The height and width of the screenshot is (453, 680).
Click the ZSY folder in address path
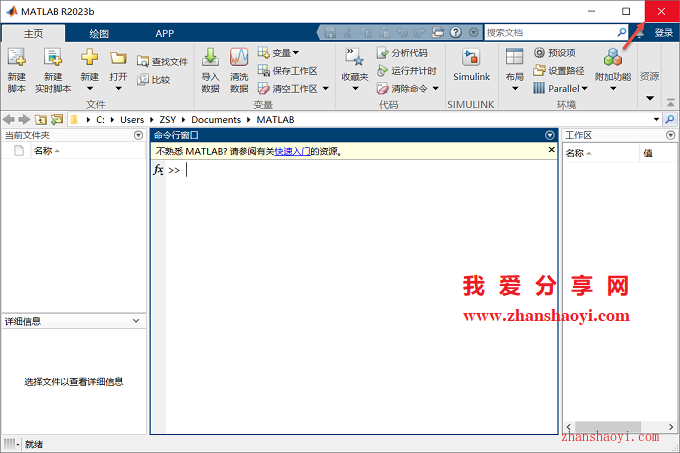[167, 120]
